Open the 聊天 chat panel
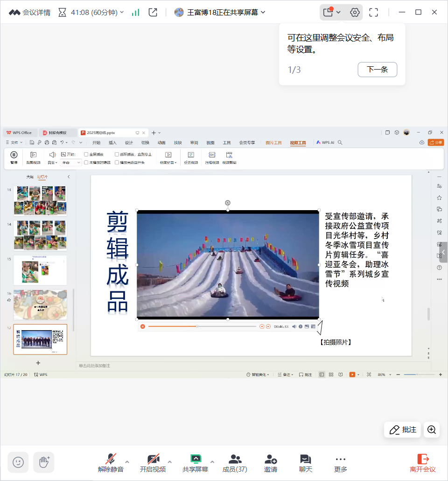Viewport: 448px width, 481px height. pos(306,463)
